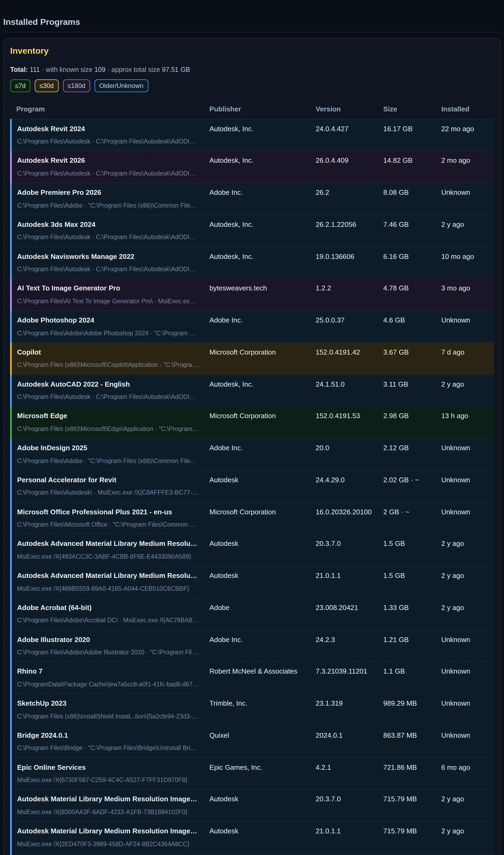Click Autodesk AutoCAD 2022 - English
504x855 pixels.
click(73, 384)
